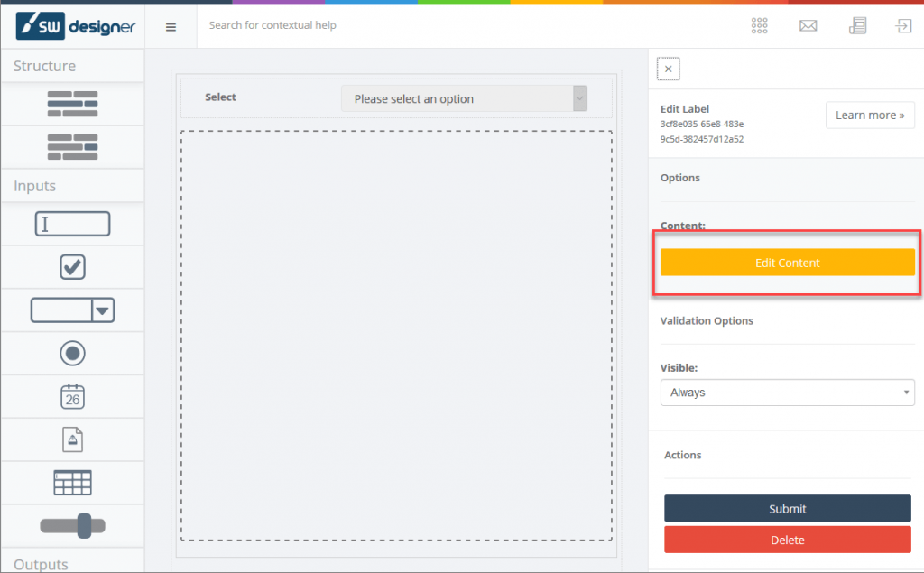Click the Inputs section heading
924x573 pixels.
[35, 186]
